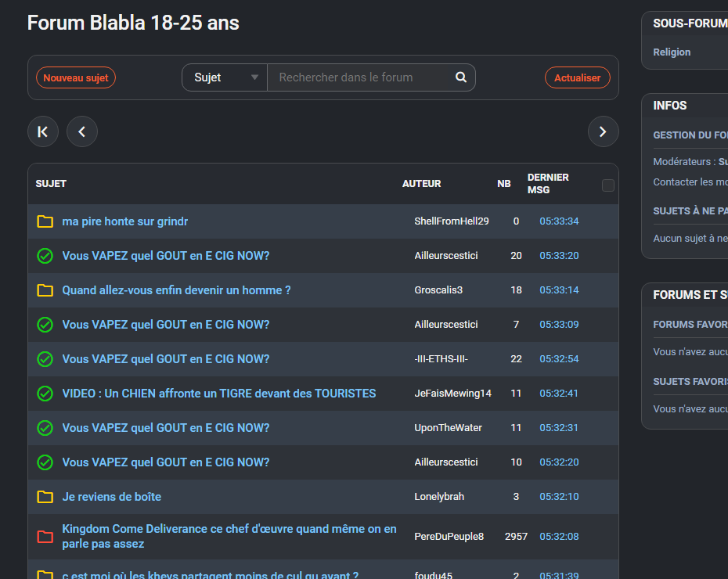
Task: Open author profile ShellFromHell29
Action: click(452, 221)
